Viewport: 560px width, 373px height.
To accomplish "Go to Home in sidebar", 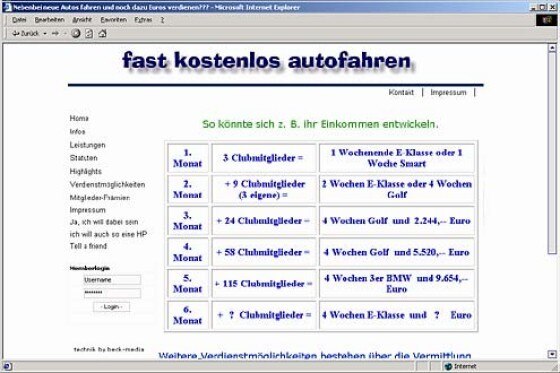I will [x=79, y=118].
